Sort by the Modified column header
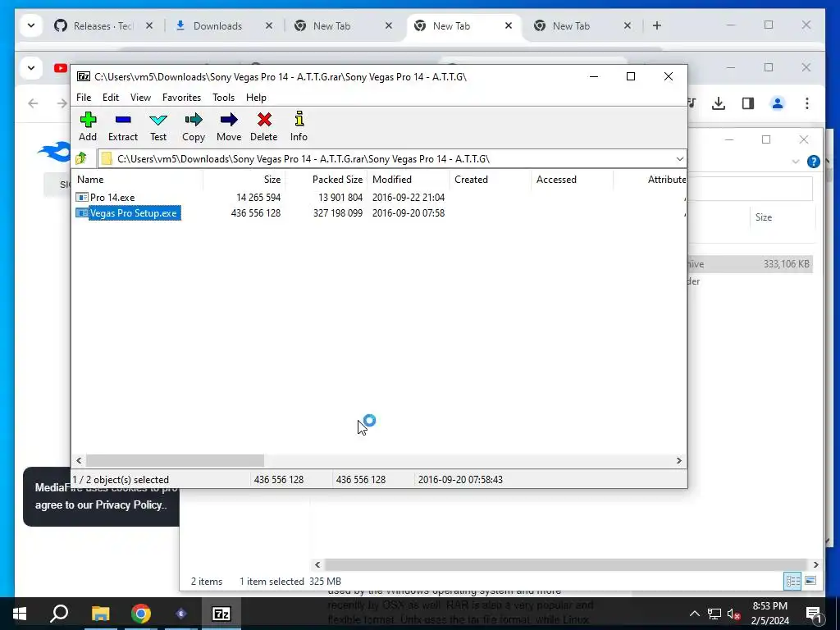840x630 pixels. tap(409, 180)
